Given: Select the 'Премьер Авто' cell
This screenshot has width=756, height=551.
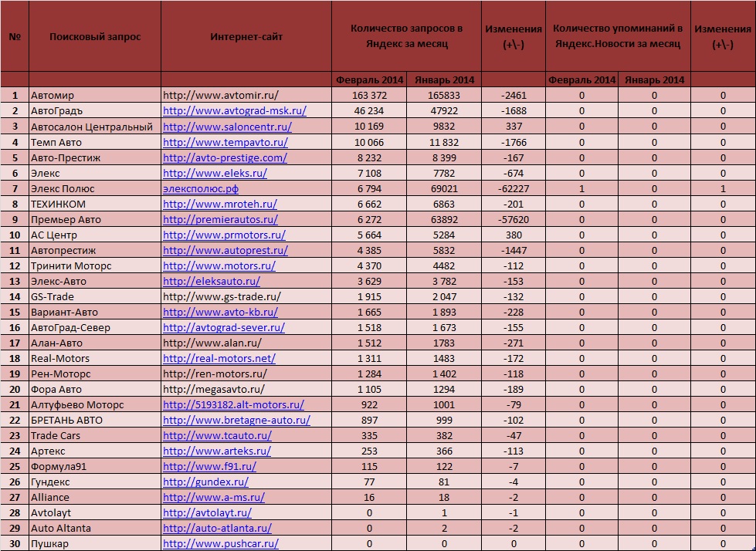Looking at the screenshot, I should point(95,220).
